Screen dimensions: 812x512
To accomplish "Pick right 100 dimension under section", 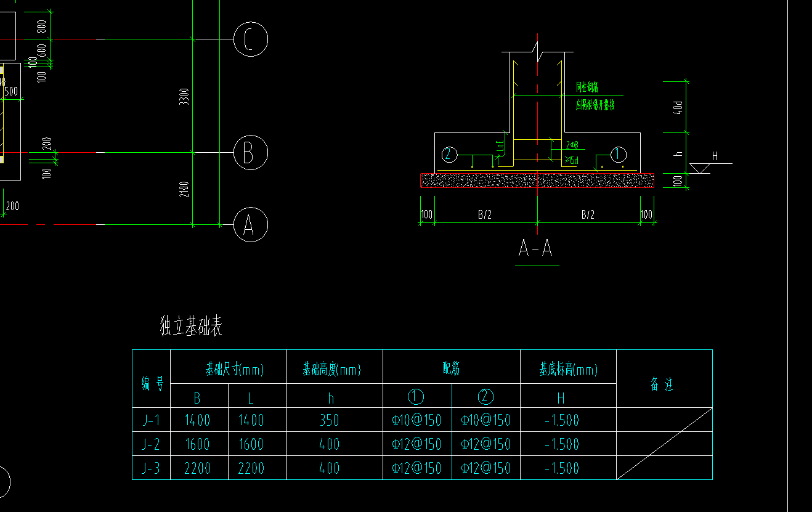I will (646, 215).
